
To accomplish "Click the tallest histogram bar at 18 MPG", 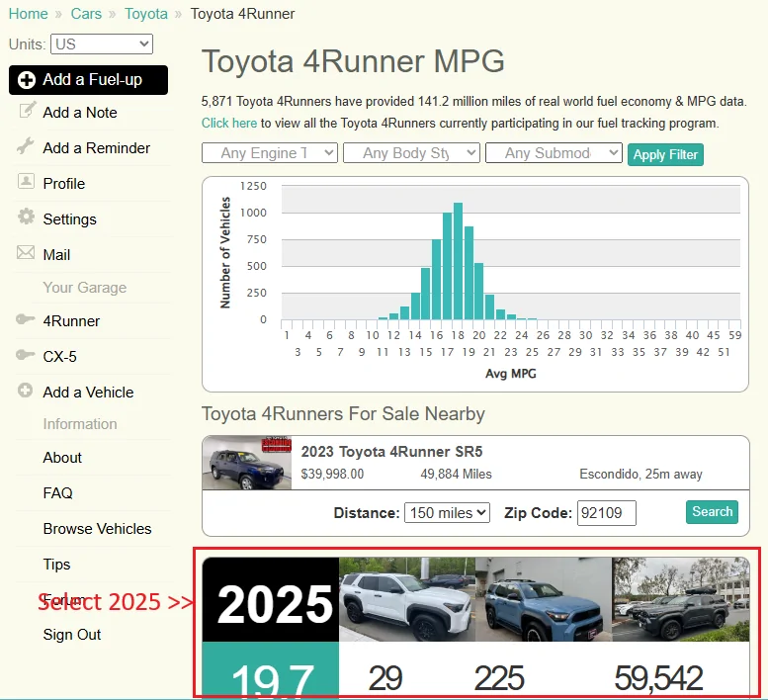I will point(458,261).
